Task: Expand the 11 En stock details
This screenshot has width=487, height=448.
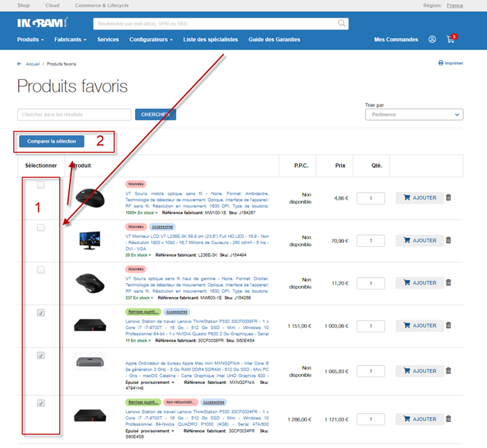Action: click(138, 341)
